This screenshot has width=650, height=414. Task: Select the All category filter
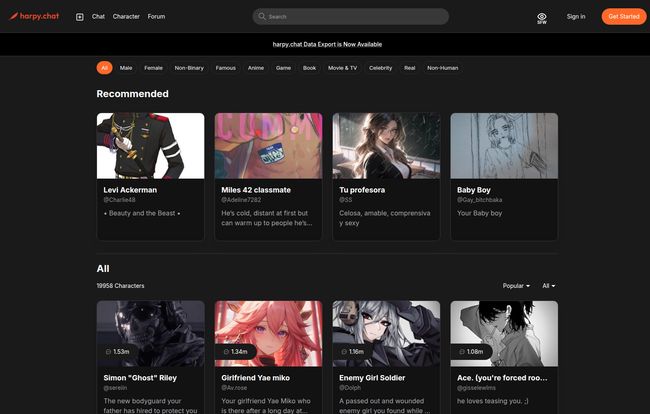(104, 68)
